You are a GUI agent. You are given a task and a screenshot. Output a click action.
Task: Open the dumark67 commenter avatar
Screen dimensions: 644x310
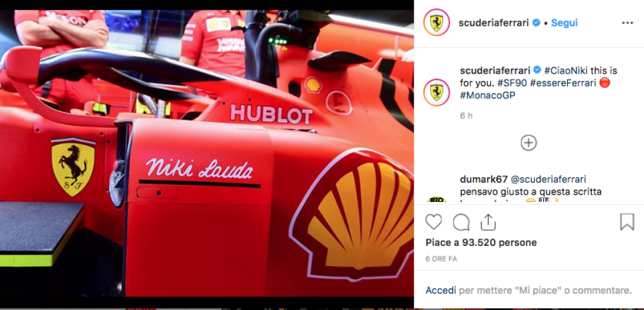(x=436, y=200)
